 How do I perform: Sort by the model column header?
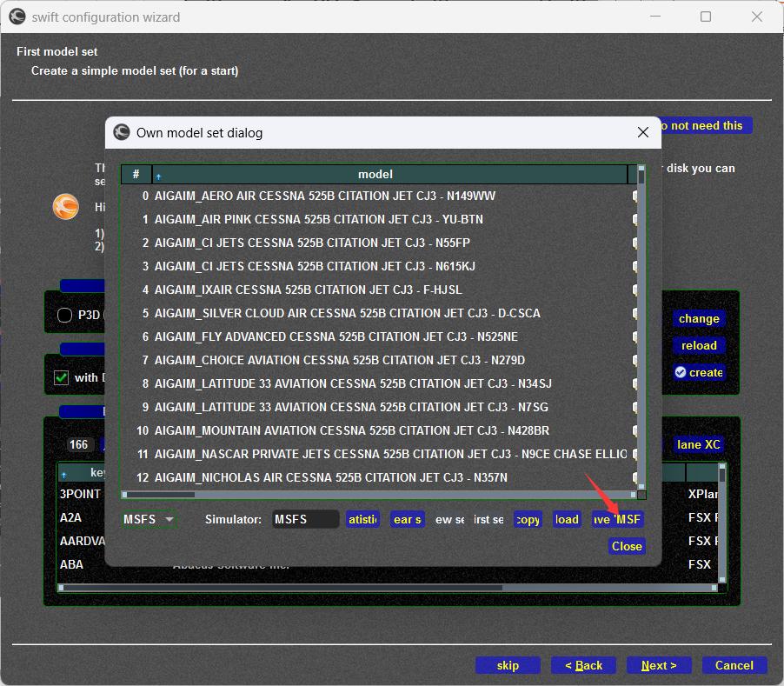click(x=390, y=174)
